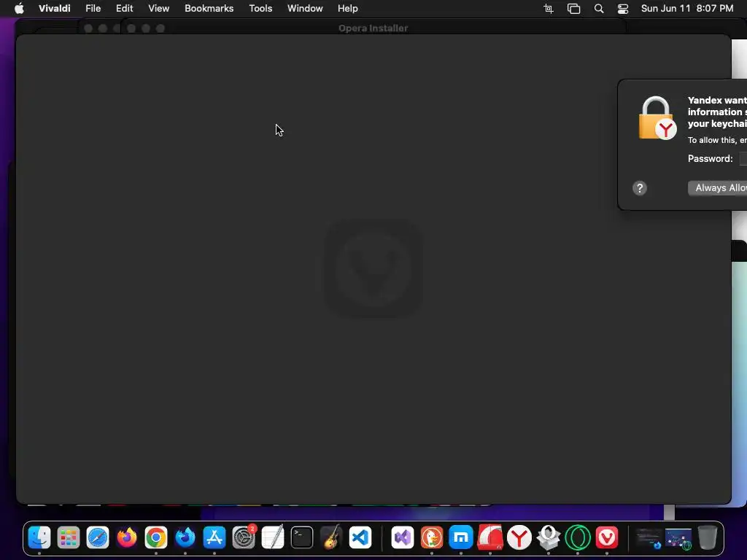Open the second minimized window thumbnail in dock

(x=678, y=539)
